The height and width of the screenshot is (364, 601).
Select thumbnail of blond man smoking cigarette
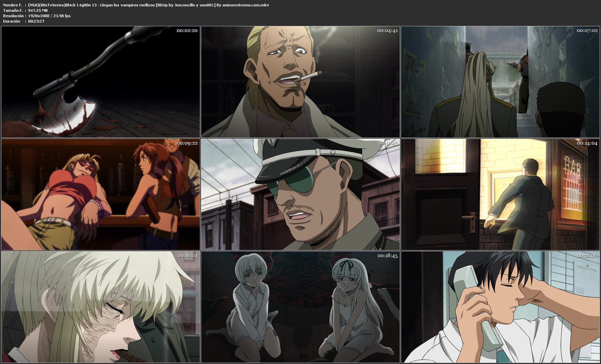click(x=300, y=82)
